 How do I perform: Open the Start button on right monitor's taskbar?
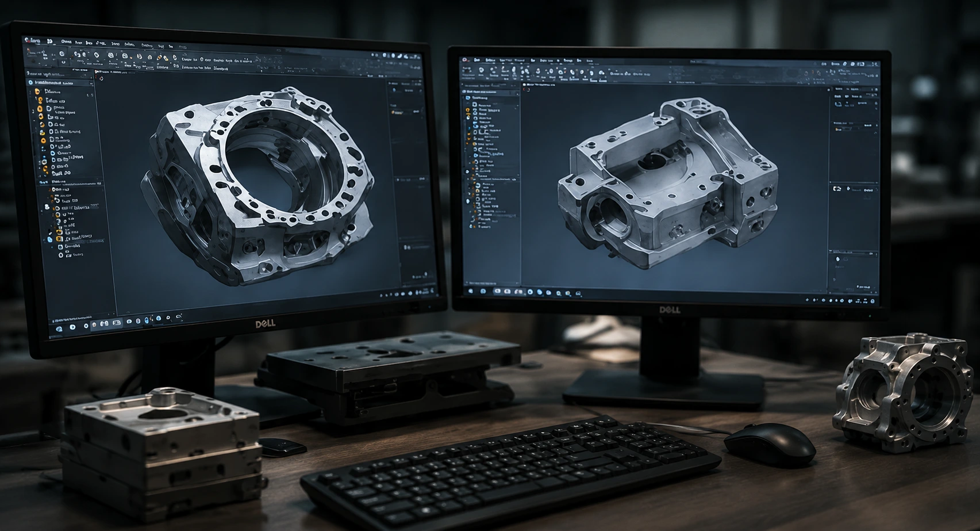click(x=471, y=291)
